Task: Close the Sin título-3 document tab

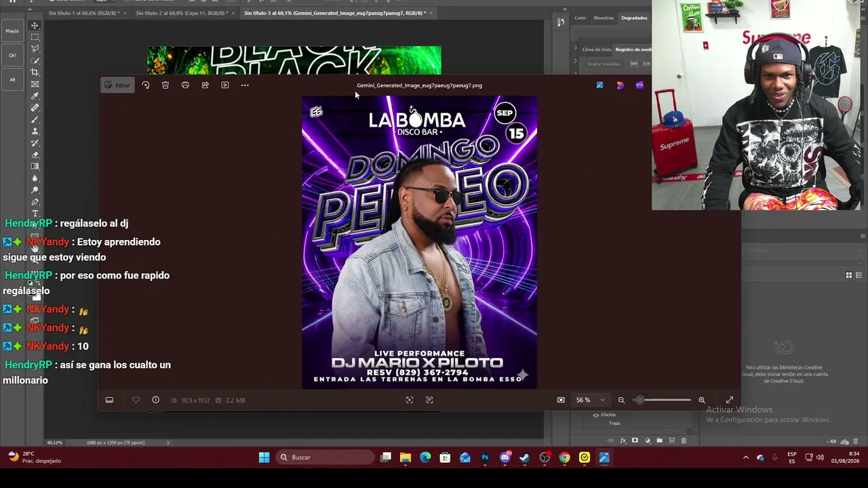Action: 432,13
